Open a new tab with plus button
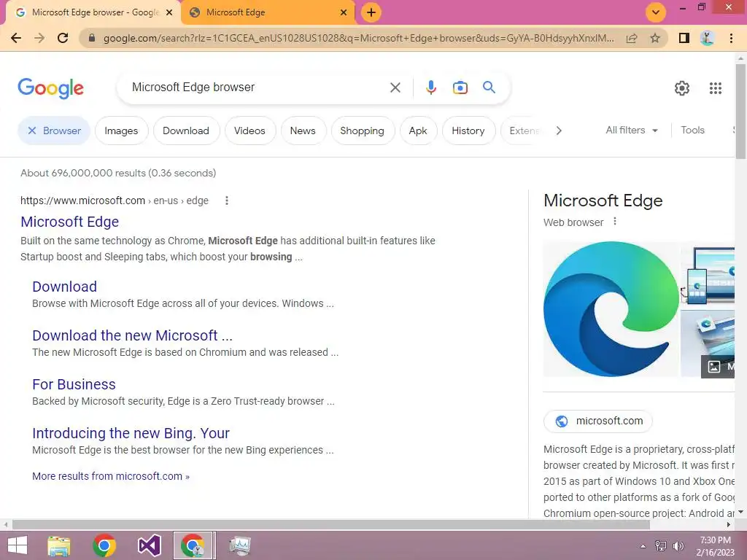Screen dimensions: 747x560 point(371,12)
